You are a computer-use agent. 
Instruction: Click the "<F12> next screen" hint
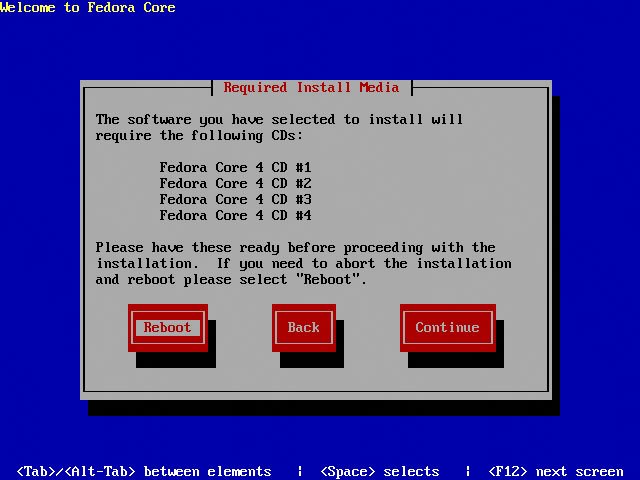(x=556, y=471)
